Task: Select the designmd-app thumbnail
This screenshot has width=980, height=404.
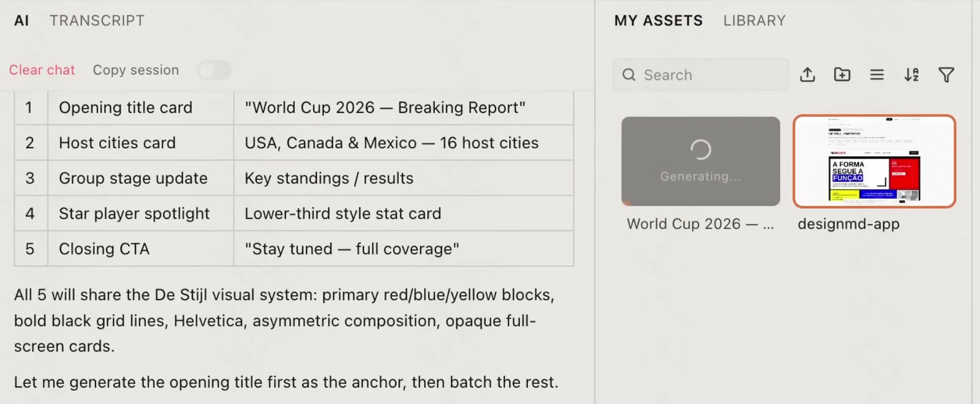Action: click(874, 162)
